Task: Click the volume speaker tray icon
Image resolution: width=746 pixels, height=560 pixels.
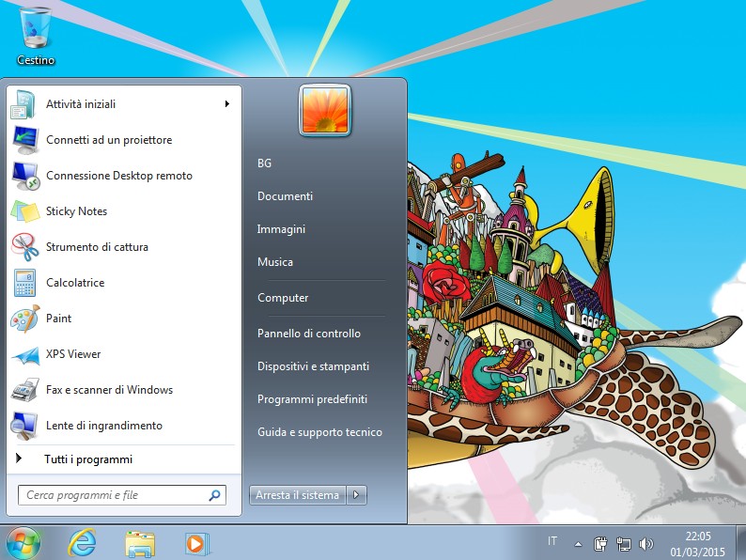Action: click(645, 543)
